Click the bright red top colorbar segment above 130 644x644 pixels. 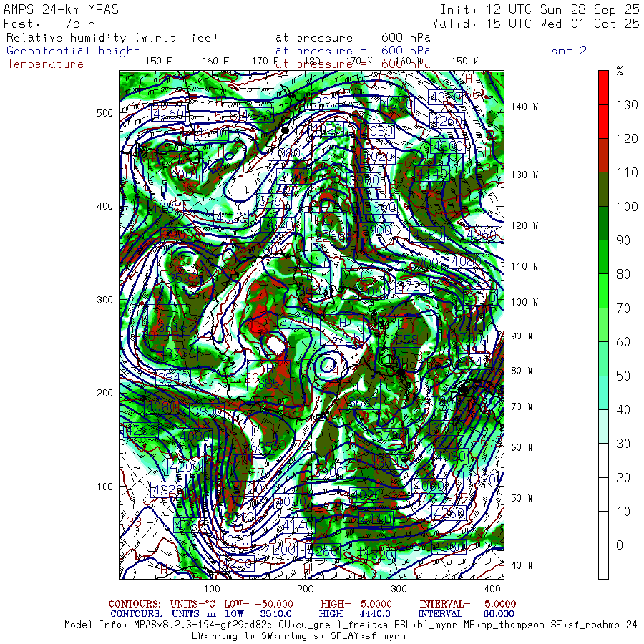pyautogui.click(x=603, y=87)
